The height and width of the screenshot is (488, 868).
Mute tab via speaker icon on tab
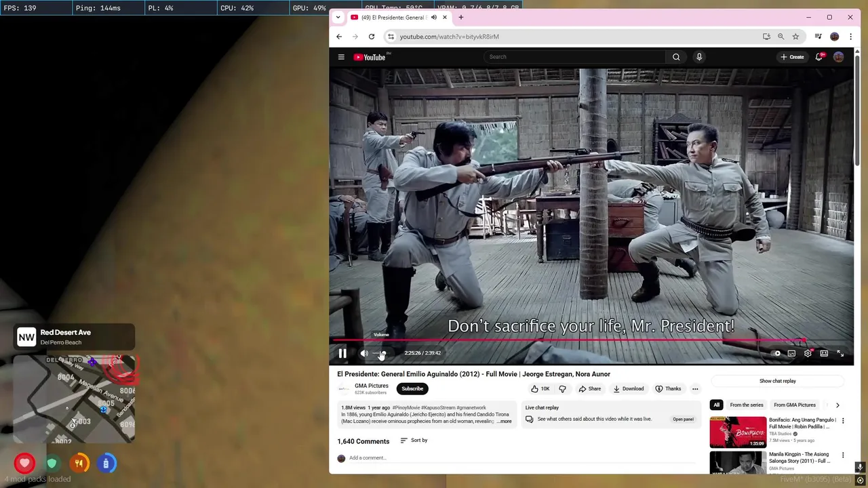coord(433,17)
